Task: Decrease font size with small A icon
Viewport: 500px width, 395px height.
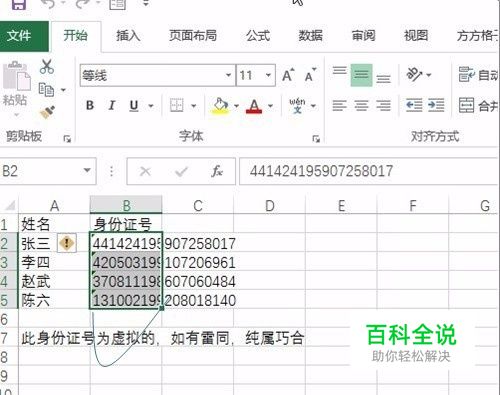Action: point(310,75)
